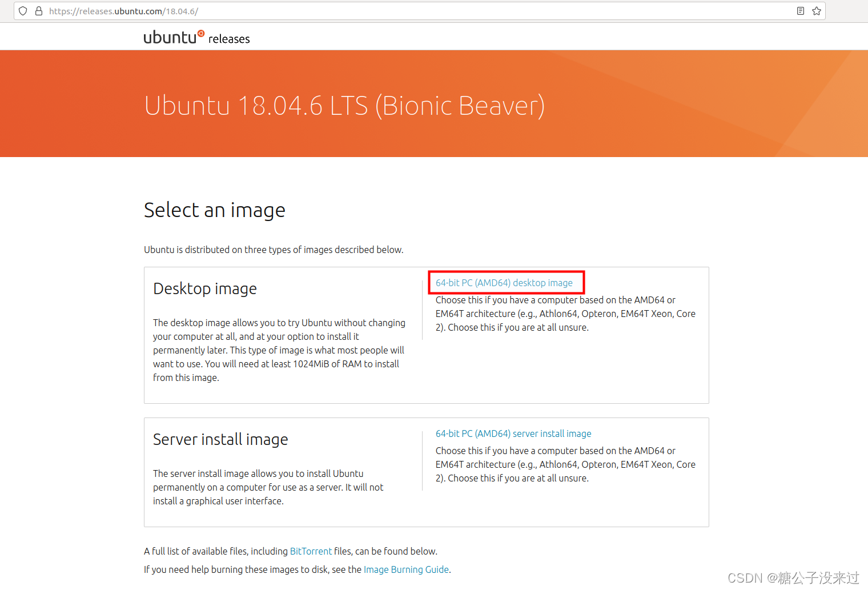Click the "Ubuntu 18.04.6 LTS (Bionic Beaver)" banner title
Viewport: 868px width, 590px height.
344,106
